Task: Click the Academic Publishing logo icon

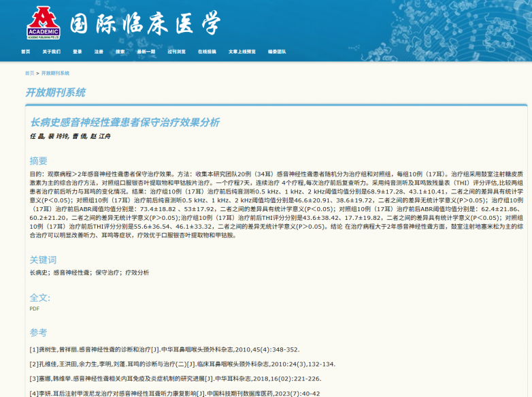Action: point(44,22)
